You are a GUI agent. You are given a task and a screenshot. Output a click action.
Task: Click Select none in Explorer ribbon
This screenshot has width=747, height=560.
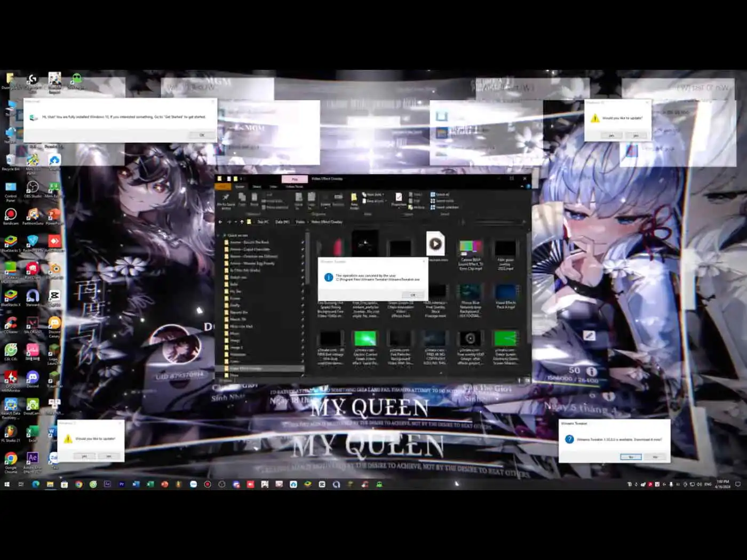[442, 201]
